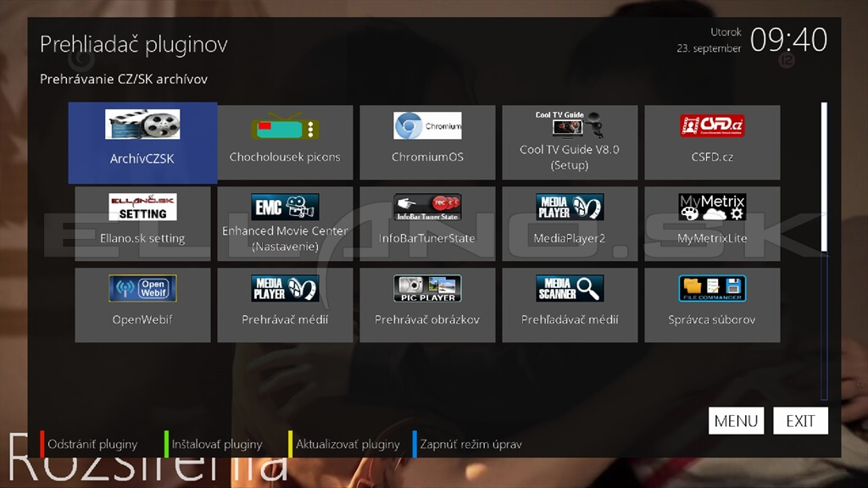Click the 'Prehrávač obrázkov' label
The width and height of the screenshot is (868, 488).
(x=427, y=319)
